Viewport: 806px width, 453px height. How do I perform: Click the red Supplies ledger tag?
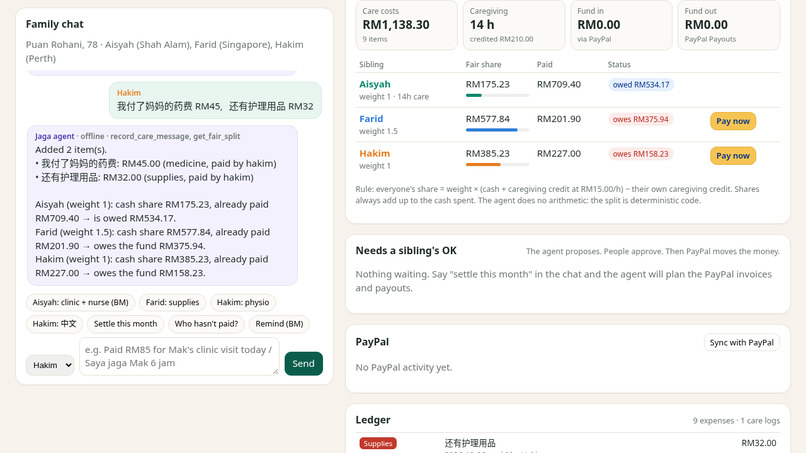coord(378,443)
